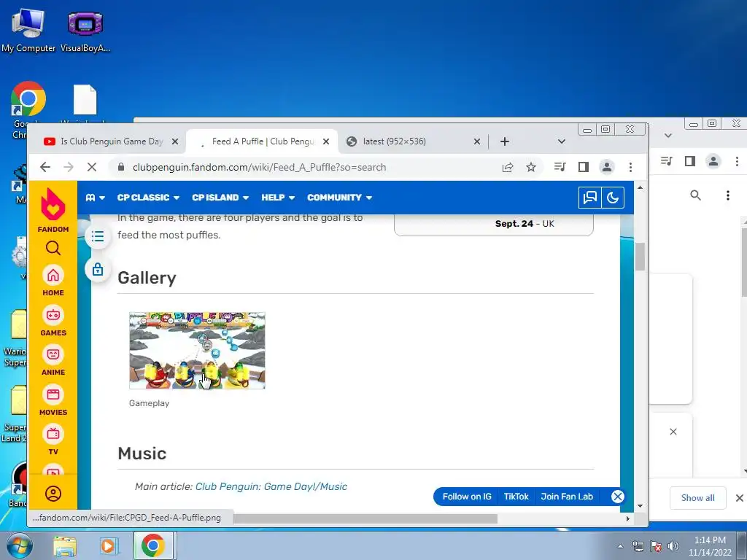Image resolution: width=747 pixels, height=560 pixels.
Task: Expand HELP menu
Action: pos(278,198)
